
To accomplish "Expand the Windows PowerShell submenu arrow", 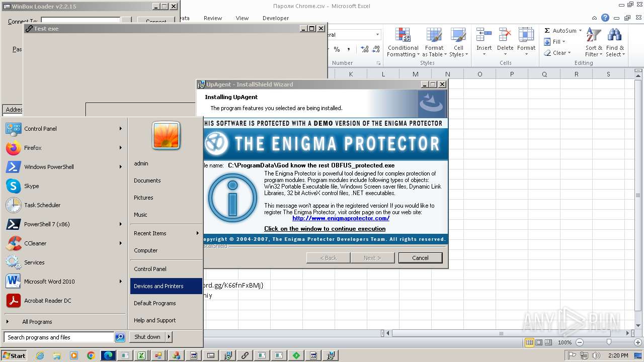I will [x=121, y=167].
